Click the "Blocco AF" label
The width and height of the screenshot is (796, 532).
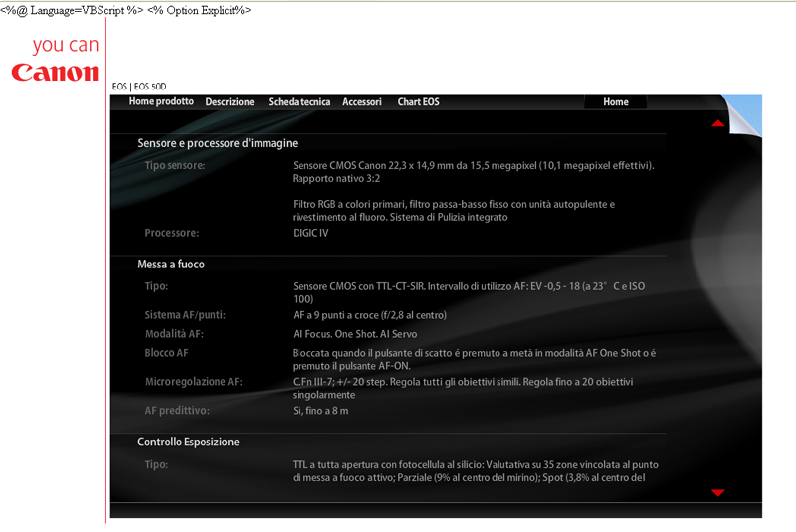[166, 353]
